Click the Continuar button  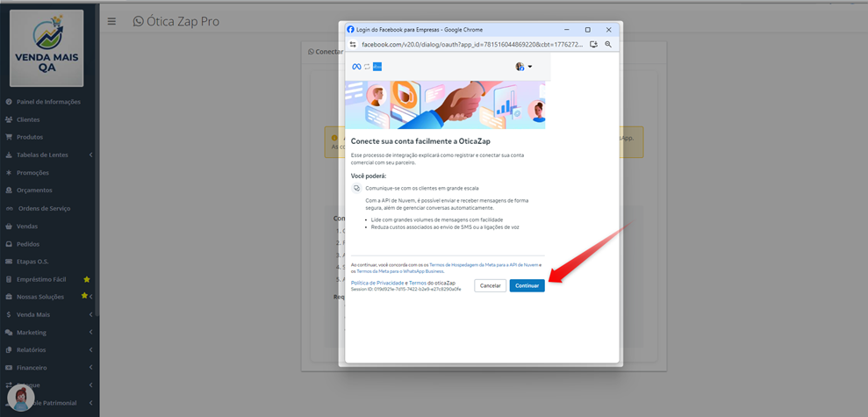coord(527,285)
